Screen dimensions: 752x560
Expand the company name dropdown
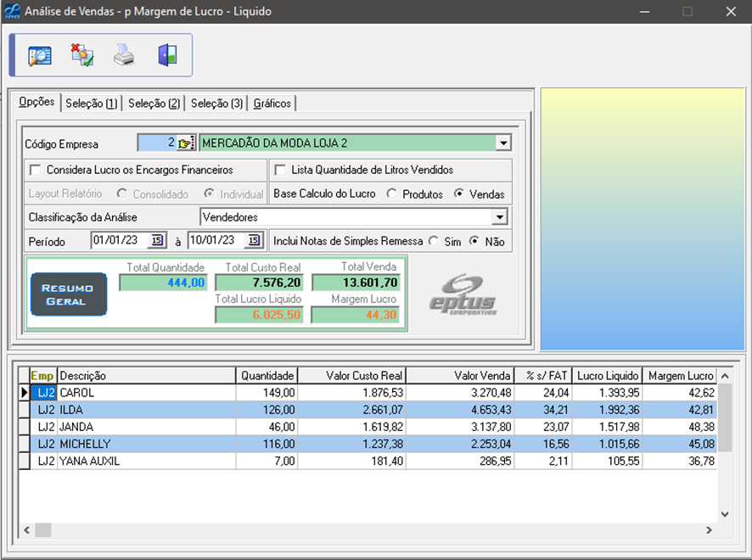pyautogui.click(x=502, y=143)
